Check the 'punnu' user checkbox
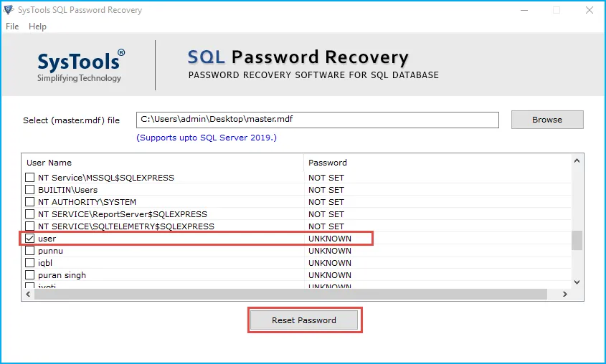This screenshot has height=364, width=606. (x=30, y=251)
